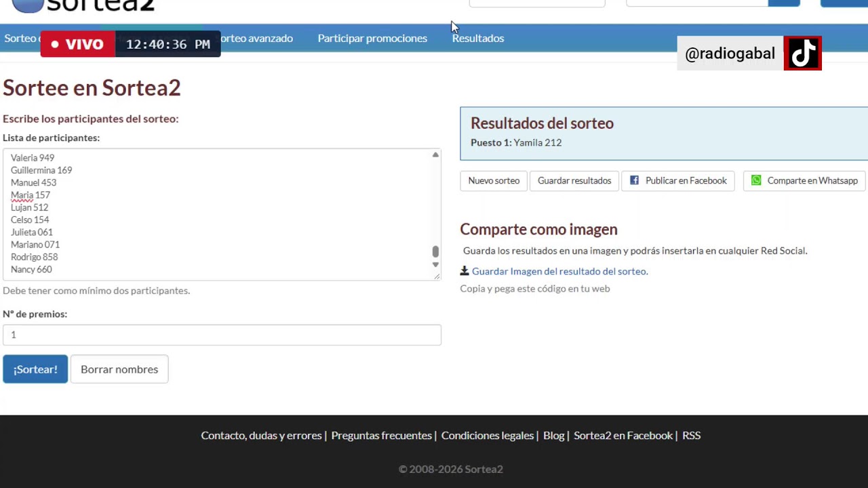
Task: Start a Nuevo sorteo
Action: coord(494,181)
